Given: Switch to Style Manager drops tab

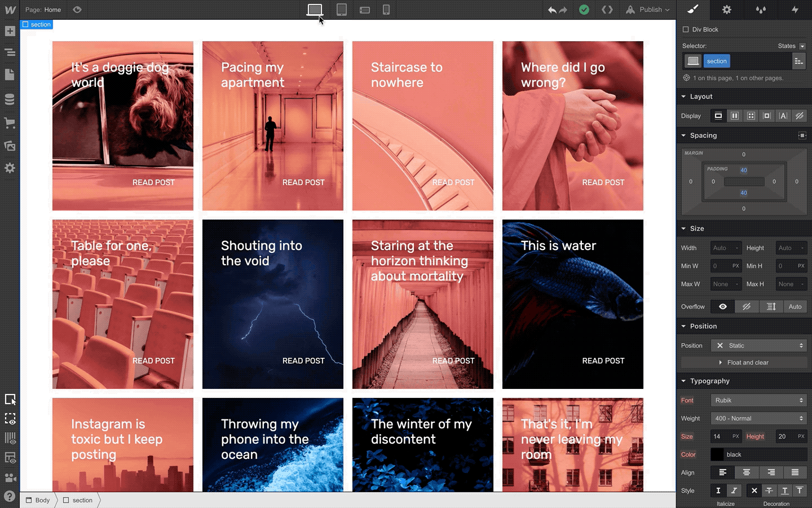Looking at the screenshot, I should click(x=761, y=10).
